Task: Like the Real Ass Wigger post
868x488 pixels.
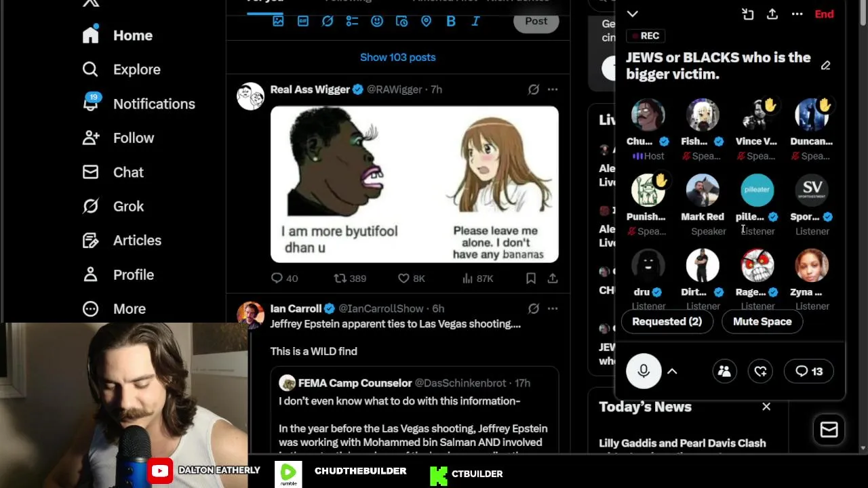Action: click(x=411, y=278)
